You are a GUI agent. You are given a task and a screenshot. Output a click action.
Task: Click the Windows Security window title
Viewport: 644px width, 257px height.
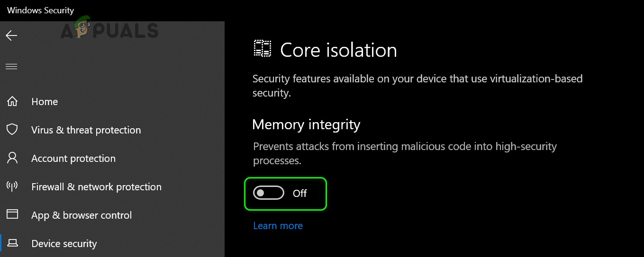[x=41, y=10]
